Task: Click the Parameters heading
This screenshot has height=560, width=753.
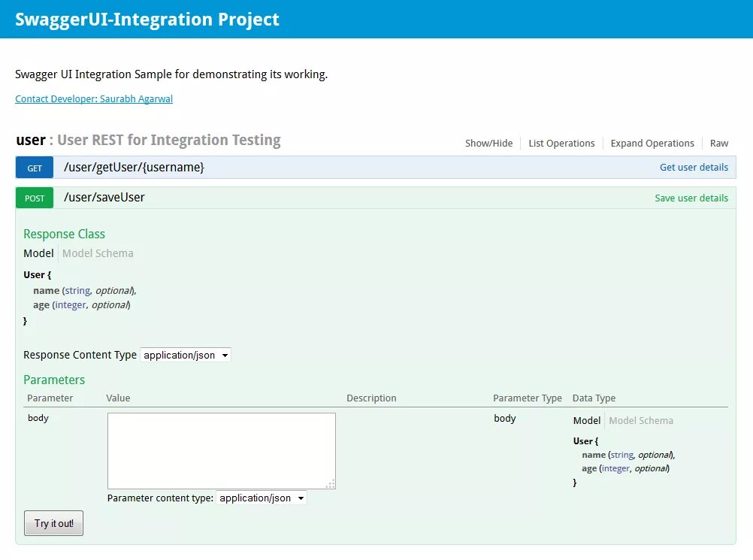Action: point(54,380)
